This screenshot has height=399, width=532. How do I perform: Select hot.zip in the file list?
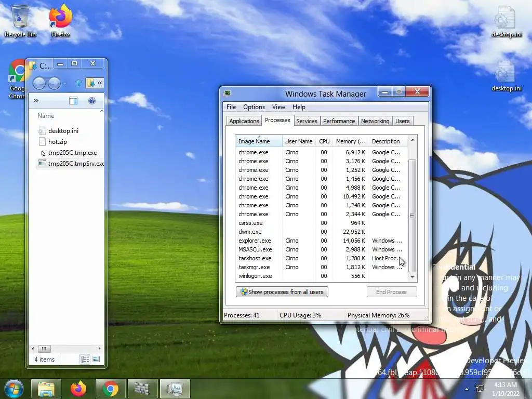57,142
